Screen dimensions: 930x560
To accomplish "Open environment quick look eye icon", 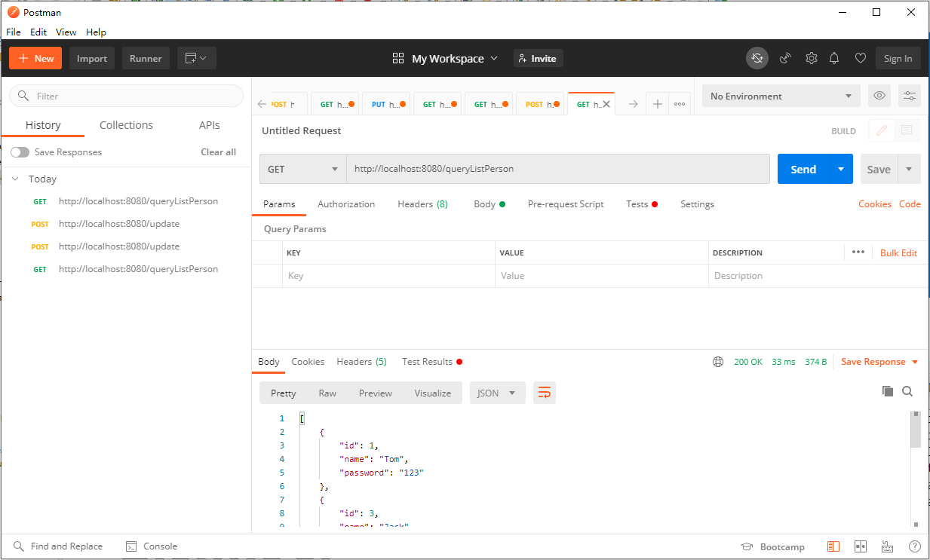I will (879, 96).
